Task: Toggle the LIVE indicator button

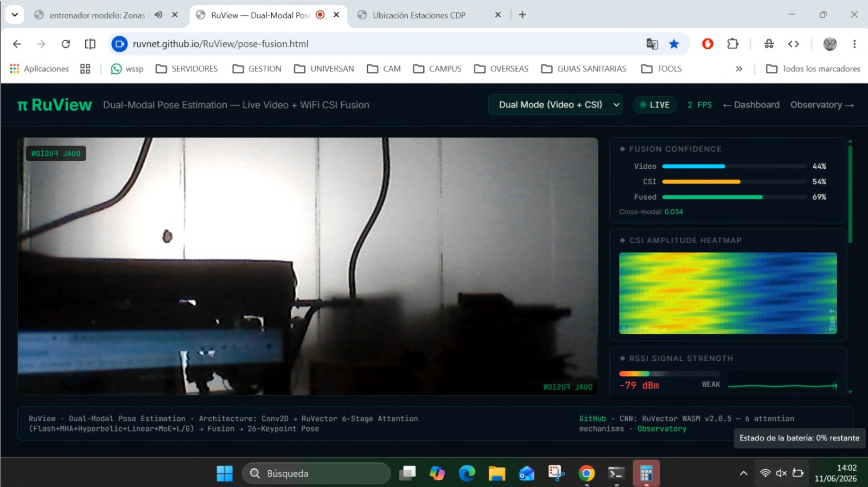Action: (x=655, y=105)
